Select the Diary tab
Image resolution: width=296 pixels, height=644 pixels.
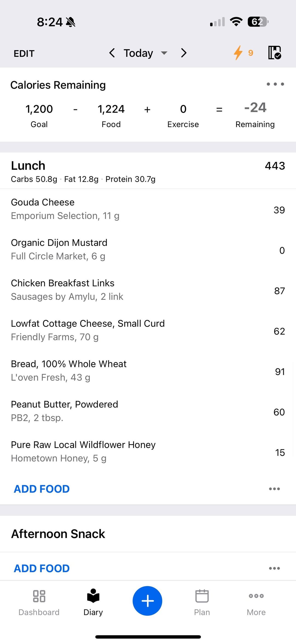coord(93,603)
